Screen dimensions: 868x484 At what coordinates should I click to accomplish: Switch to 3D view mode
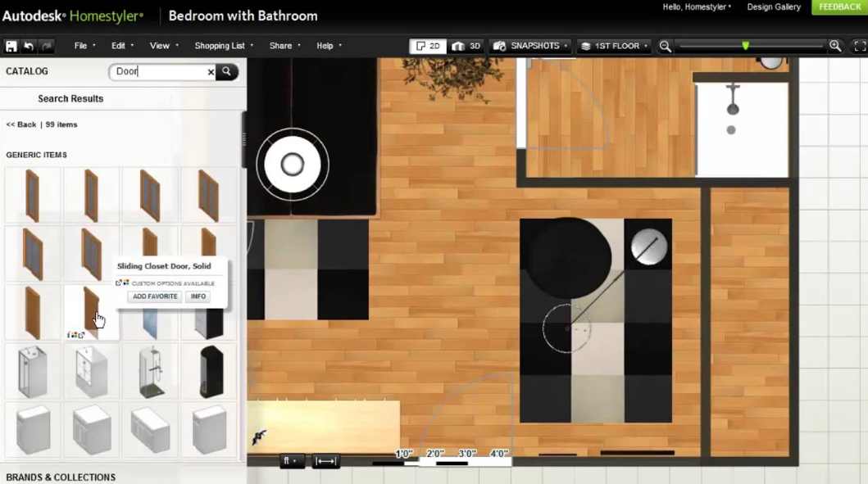pos(466,47)
